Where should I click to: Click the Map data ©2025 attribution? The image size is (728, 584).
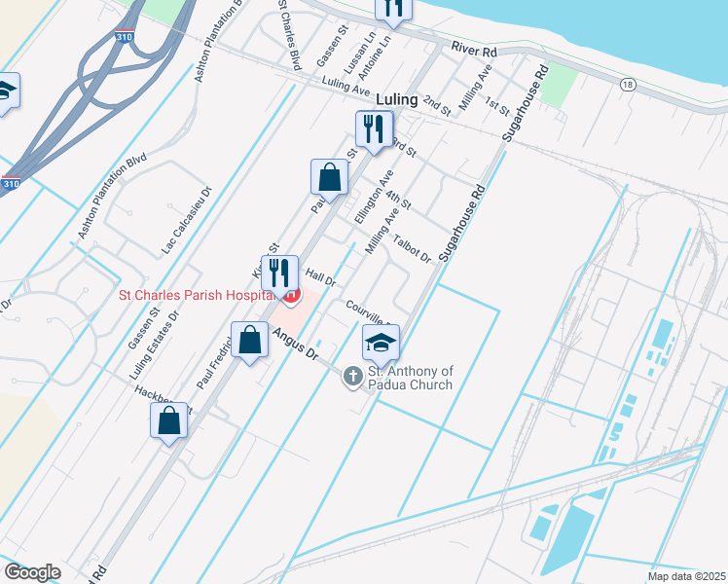[687, 576]
